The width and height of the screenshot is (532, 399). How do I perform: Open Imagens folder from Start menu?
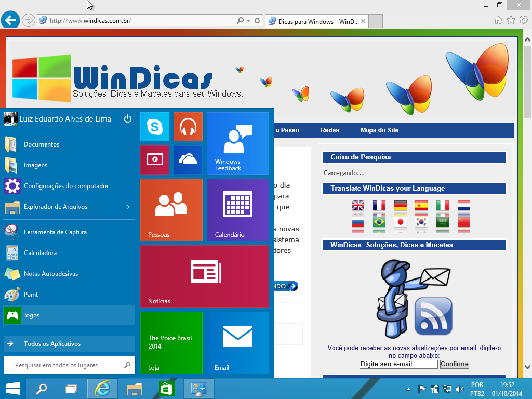[x=69, y=165]
